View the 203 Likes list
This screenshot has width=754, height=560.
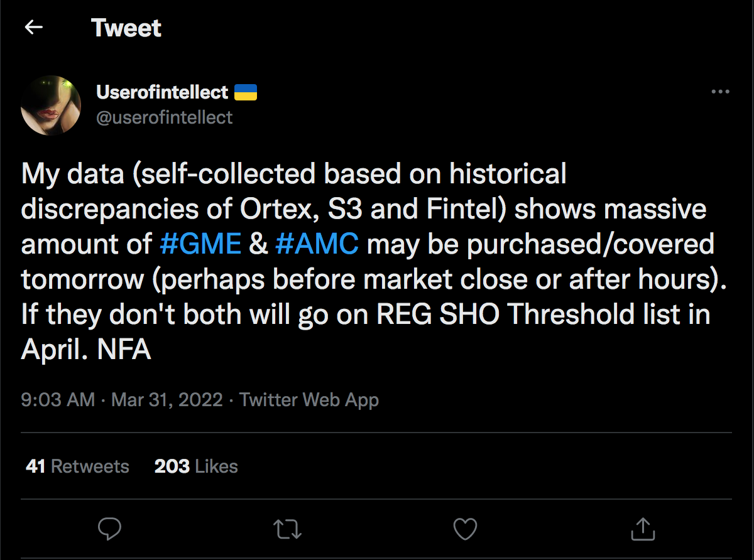[x=196, y=466]
